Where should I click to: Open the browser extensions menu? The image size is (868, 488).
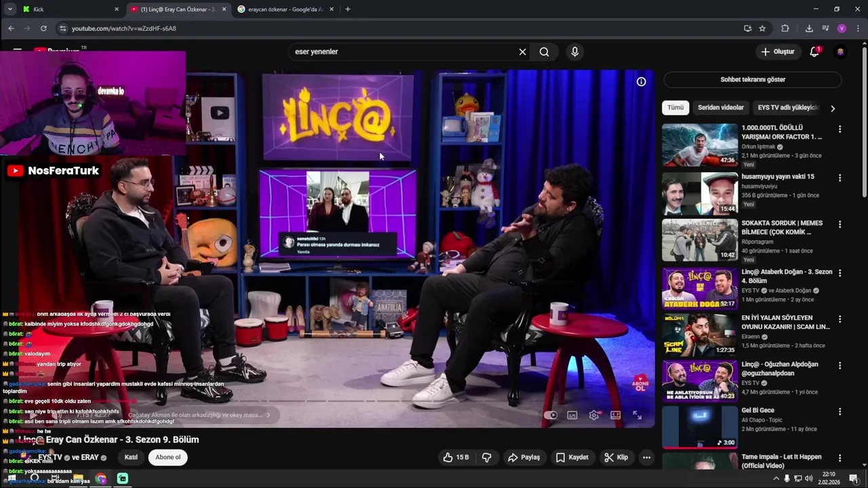(785, 28)
